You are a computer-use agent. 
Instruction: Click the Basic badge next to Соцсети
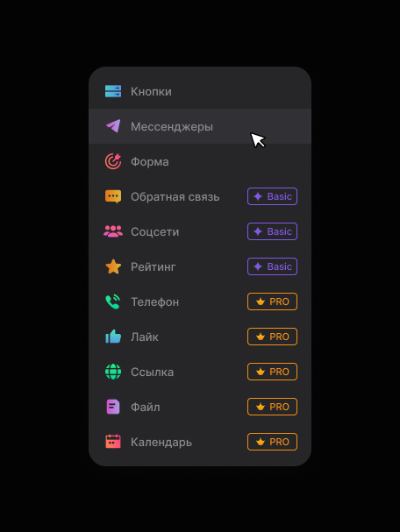coord(272,231)
